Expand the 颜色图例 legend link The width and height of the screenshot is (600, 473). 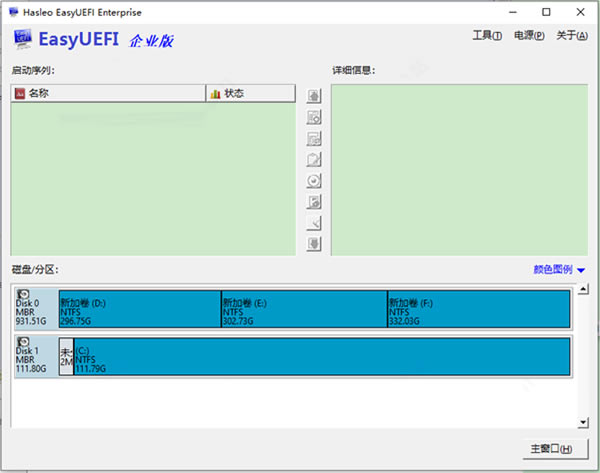[x=553, y=269]
